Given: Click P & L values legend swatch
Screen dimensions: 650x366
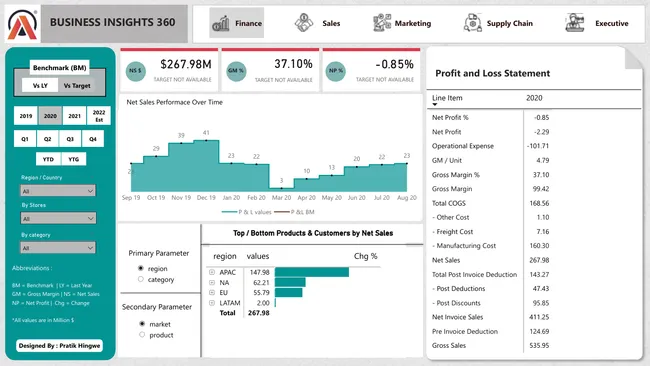Looking at the screenshot, I should pos(229,212).
